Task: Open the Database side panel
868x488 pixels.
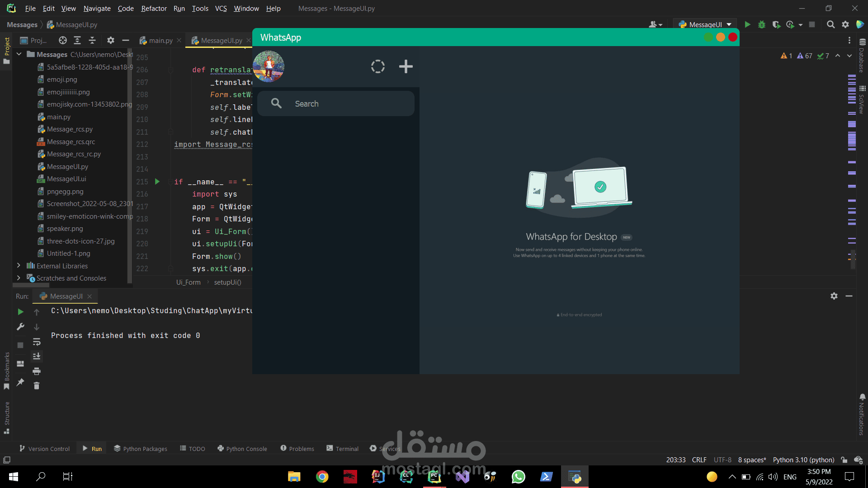Action: tap(862, 55)
